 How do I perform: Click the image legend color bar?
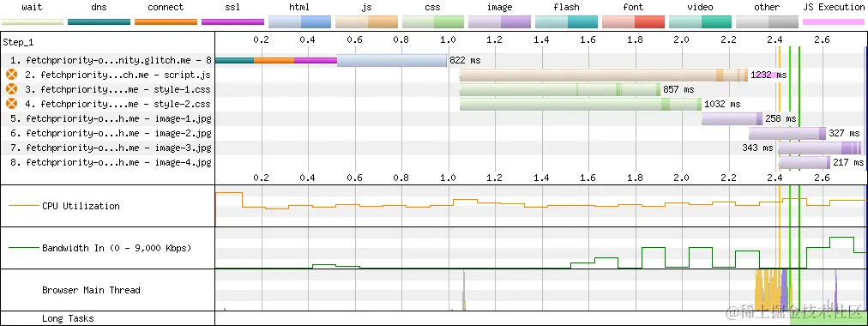pos(500,22)
